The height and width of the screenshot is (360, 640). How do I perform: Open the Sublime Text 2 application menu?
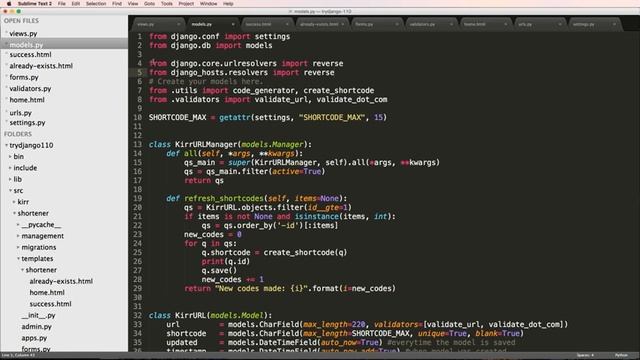[x=35, y=3]
